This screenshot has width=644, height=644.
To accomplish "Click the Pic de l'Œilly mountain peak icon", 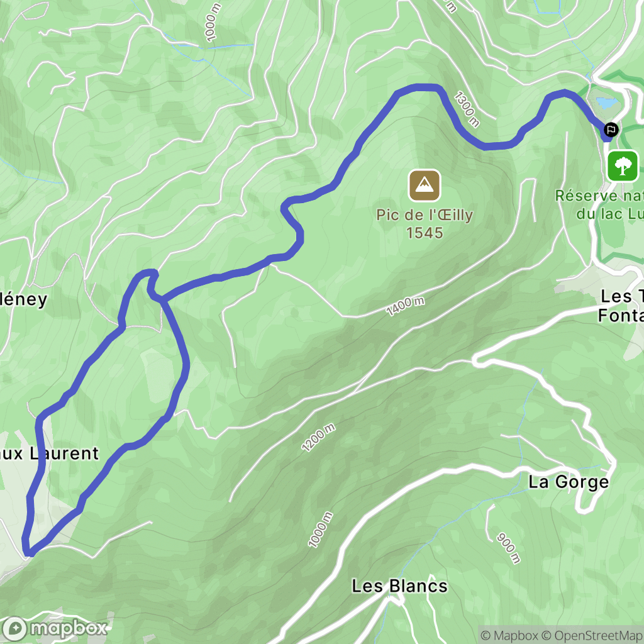I will pyautogui.click(x=425, y=186).
